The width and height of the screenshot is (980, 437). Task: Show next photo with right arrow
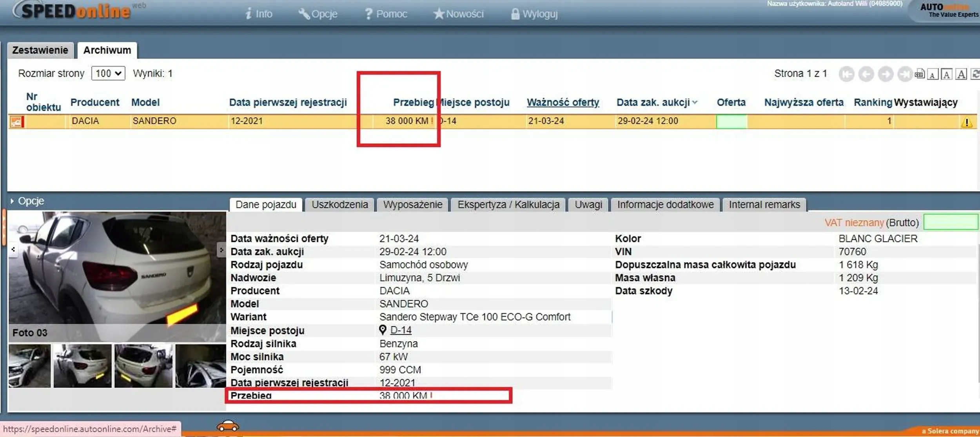(221, 250)
